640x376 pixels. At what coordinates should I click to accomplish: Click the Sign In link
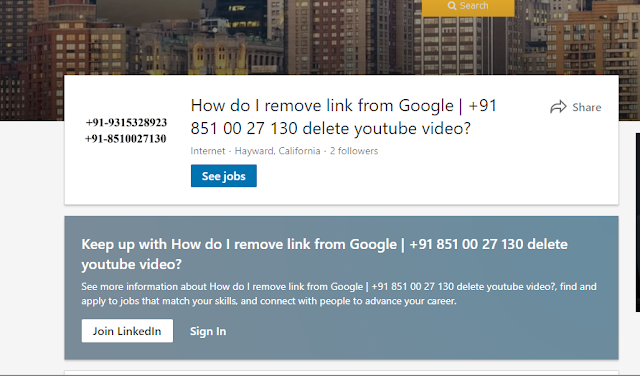[x=208, y=331]
